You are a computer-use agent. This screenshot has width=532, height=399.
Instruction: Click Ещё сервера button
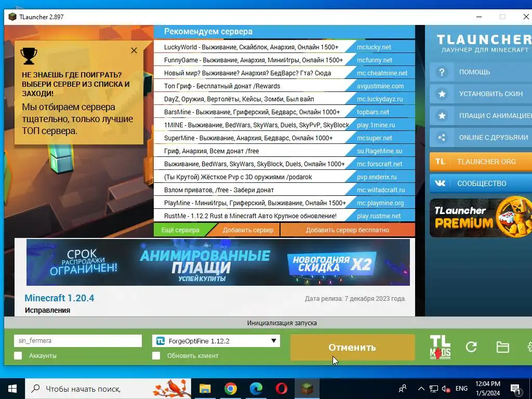(180, 230)
